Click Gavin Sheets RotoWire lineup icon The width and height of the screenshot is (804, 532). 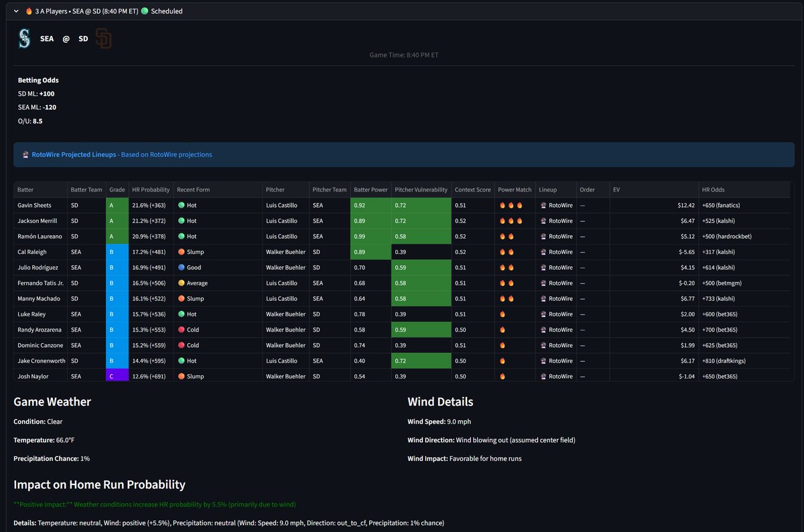pos(543,205)
